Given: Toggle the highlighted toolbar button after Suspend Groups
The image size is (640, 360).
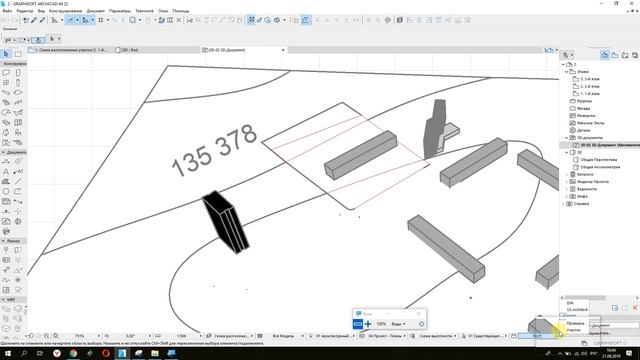Looking at the screenshot, I should (305, 20).
